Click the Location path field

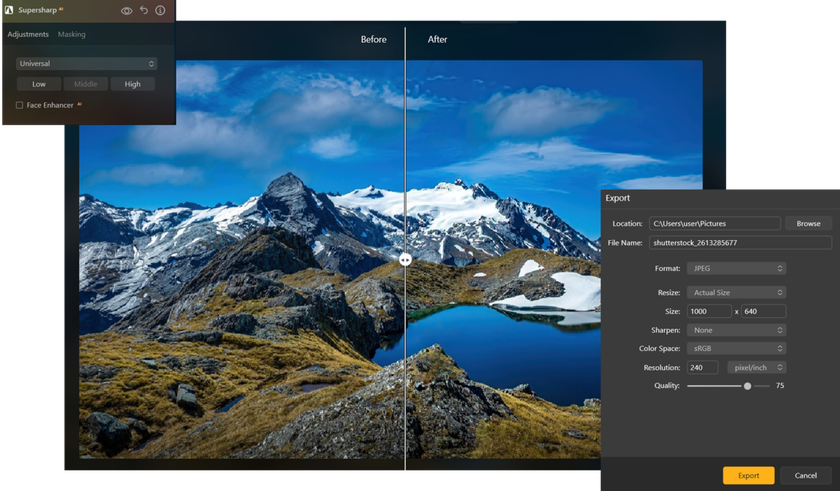[x=715, y=223]
